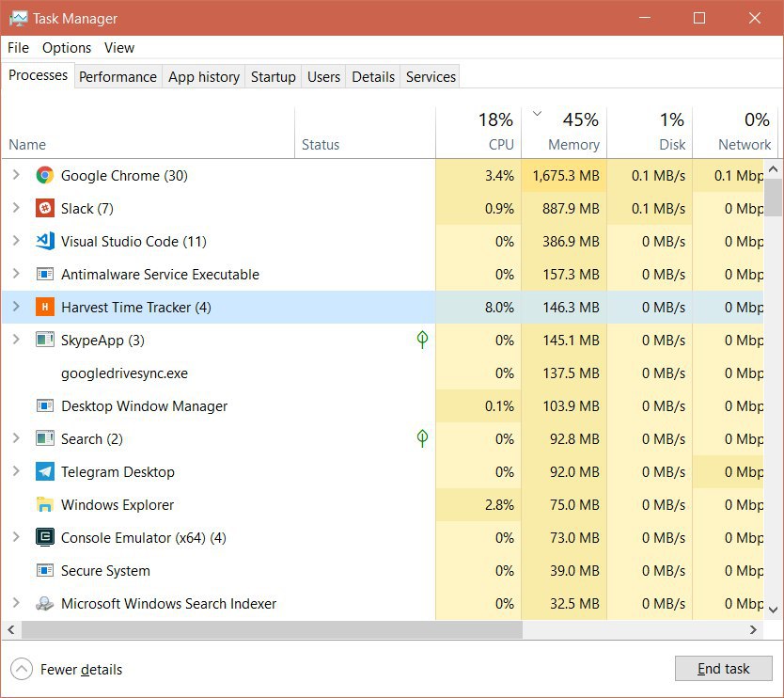The height and width of the screenshot is (698, 784).
Task: Switch to the Performance tab
Action: (118, 76)
